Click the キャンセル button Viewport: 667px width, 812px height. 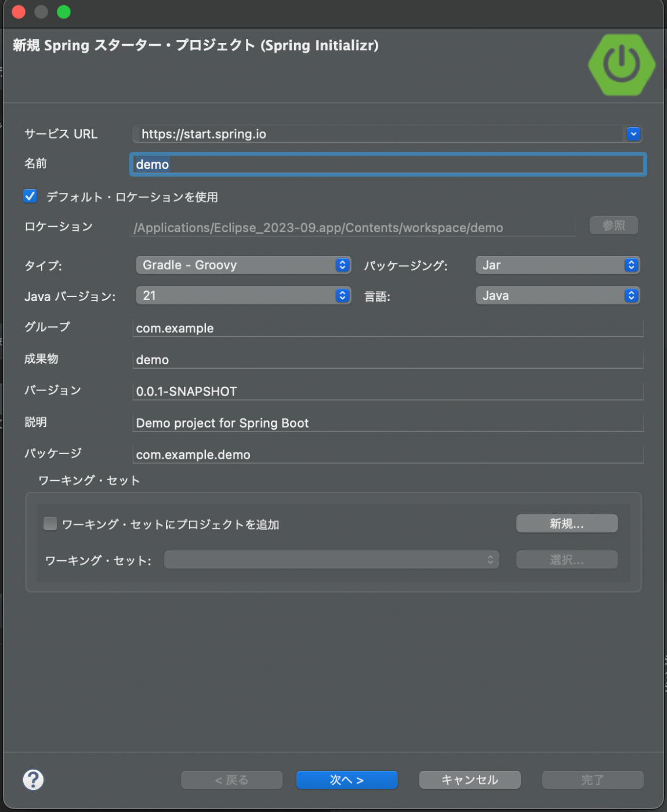click(470, 780)
